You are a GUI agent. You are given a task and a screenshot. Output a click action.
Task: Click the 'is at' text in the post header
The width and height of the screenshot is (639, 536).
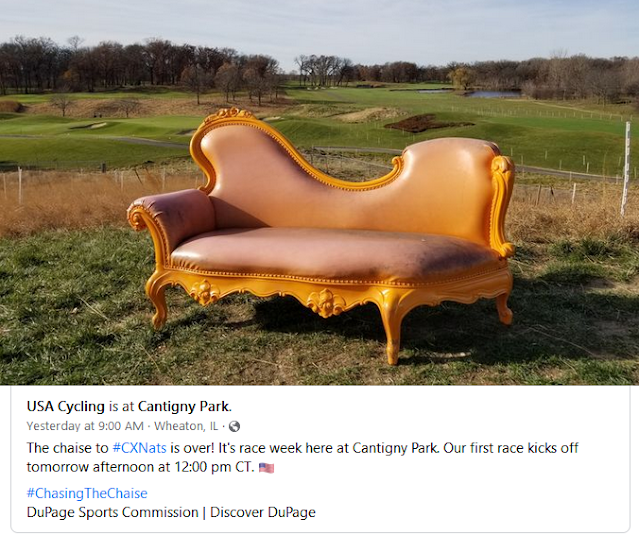tap(121, 406)
